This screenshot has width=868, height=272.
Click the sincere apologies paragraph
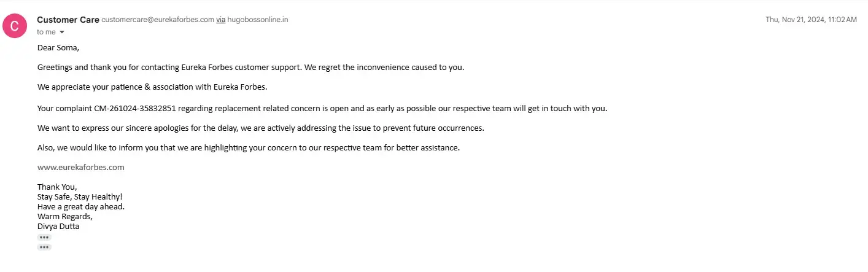point(261,128)
